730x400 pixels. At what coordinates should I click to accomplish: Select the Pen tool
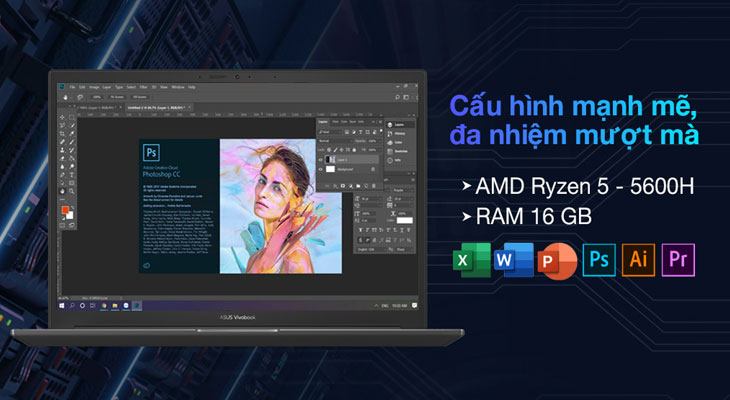coord(62,175)
